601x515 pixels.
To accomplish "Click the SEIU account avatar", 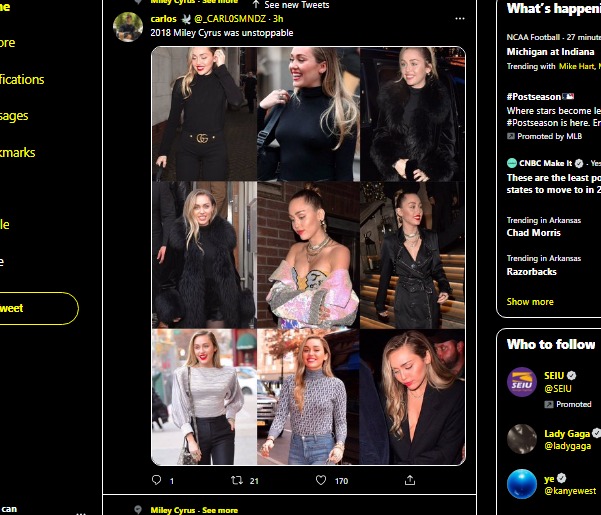I will point(521,382).
